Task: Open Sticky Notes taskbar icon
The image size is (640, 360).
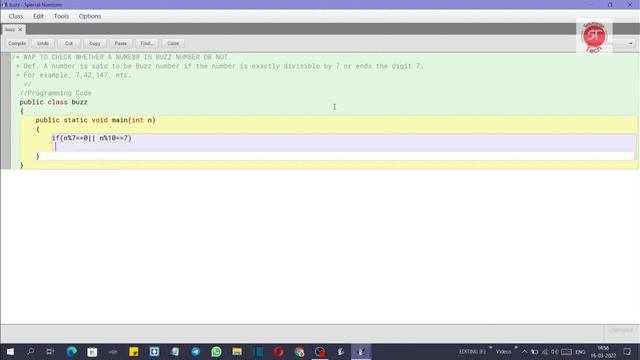Action: pyautogui.click(x=133, y=351)
